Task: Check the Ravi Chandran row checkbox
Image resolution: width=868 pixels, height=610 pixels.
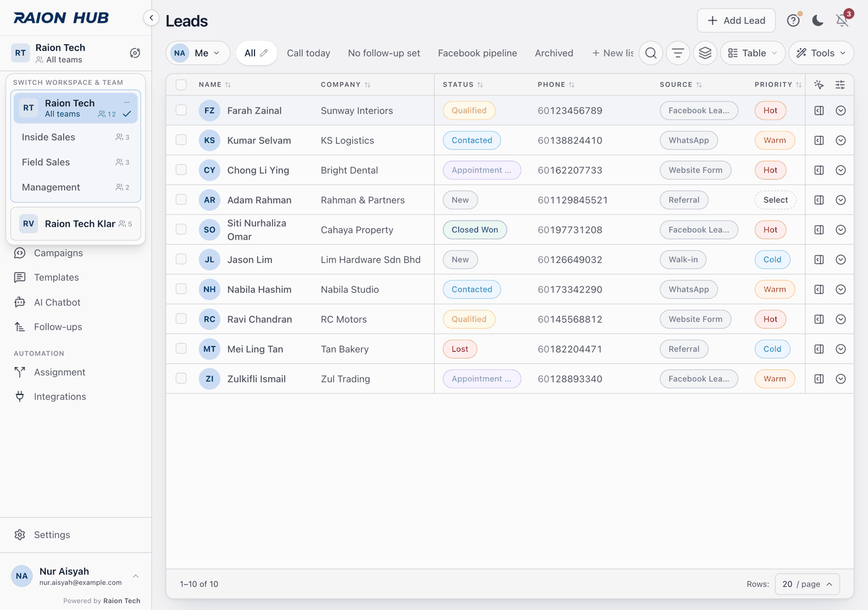Action: coord(181,319)
